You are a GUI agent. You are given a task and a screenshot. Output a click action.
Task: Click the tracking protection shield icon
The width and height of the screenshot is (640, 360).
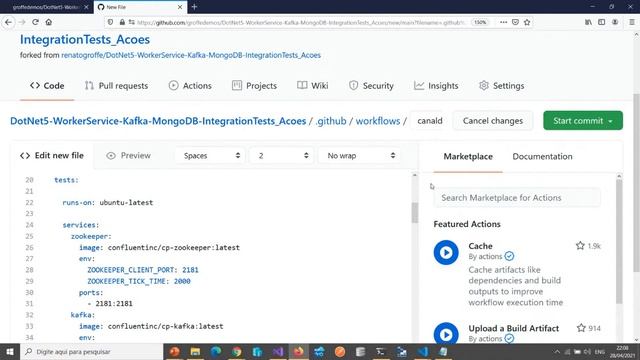pos(111,22)
